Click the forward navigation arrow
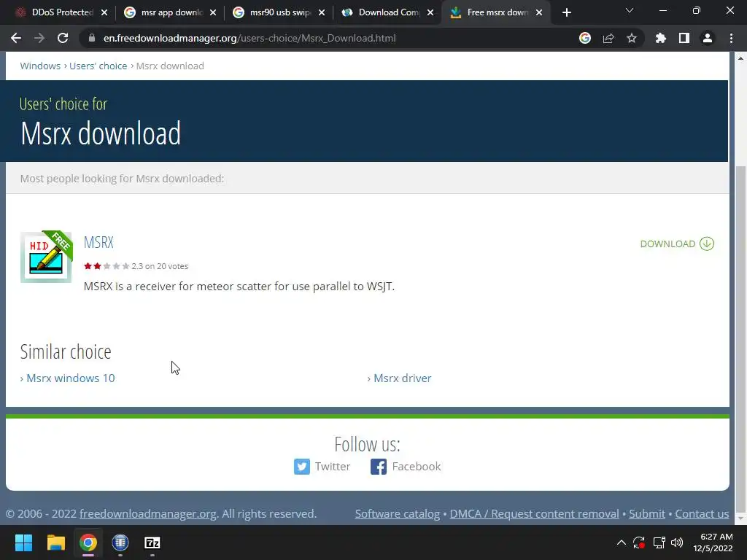Screen dimensions: 747x560 pos(39,38)
